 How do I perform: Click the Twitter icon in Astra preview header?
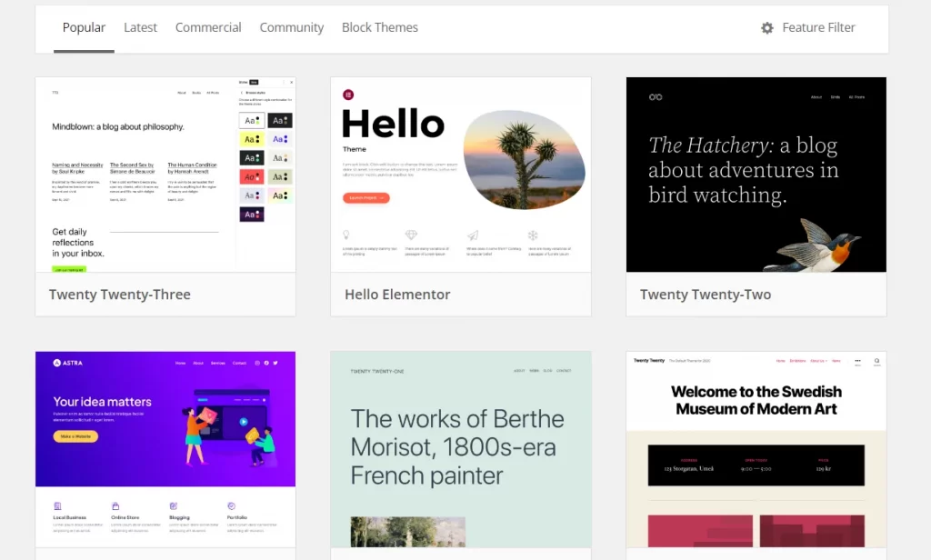point(275,363)
